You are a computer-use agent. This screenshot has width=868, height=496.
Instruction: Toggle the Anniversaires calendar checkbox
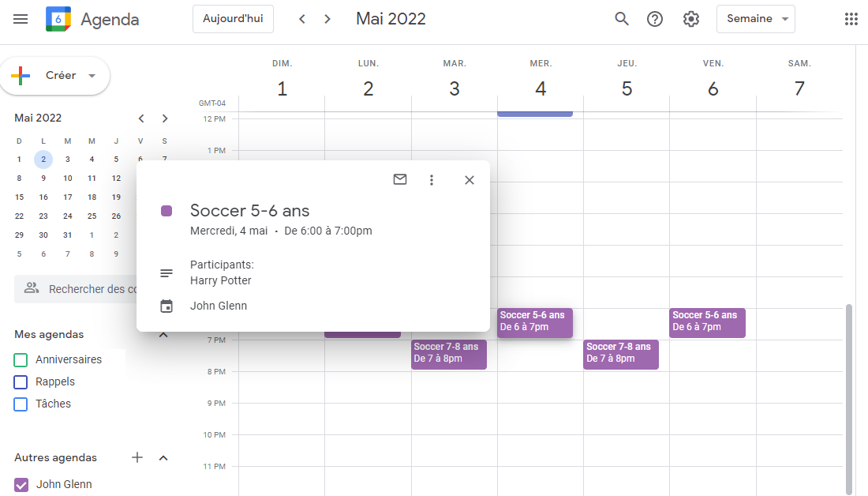point(21,359)
